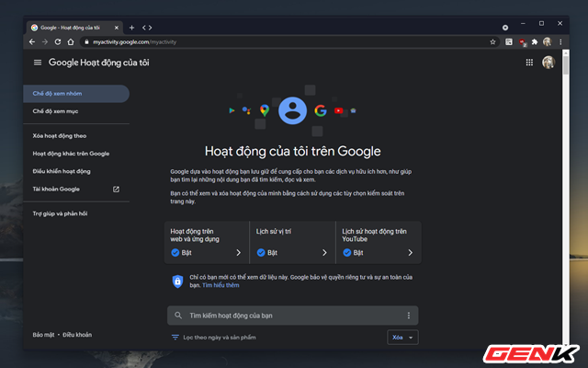The width and height of the screenshot is (588, 368).
Task: Click the Google Maps pin icon
Action: pos(265,110)
